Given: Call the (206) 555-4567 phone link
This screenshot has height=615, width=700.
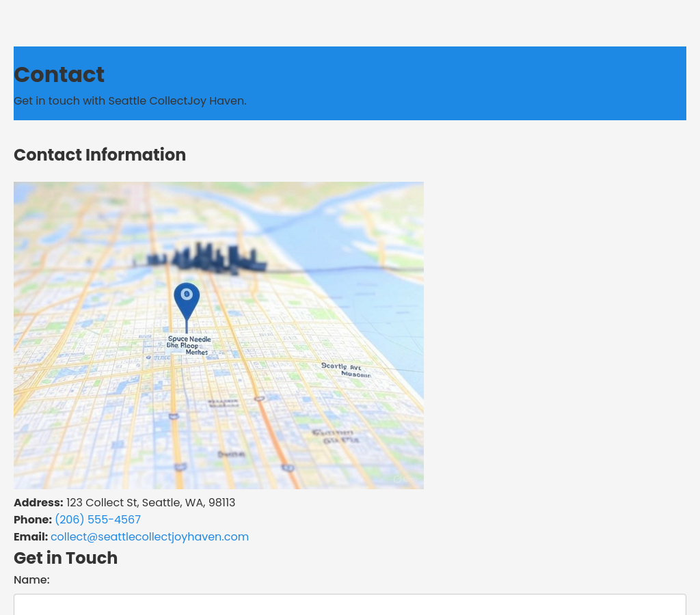Looking at the screenshot, I should coord(98,520).
